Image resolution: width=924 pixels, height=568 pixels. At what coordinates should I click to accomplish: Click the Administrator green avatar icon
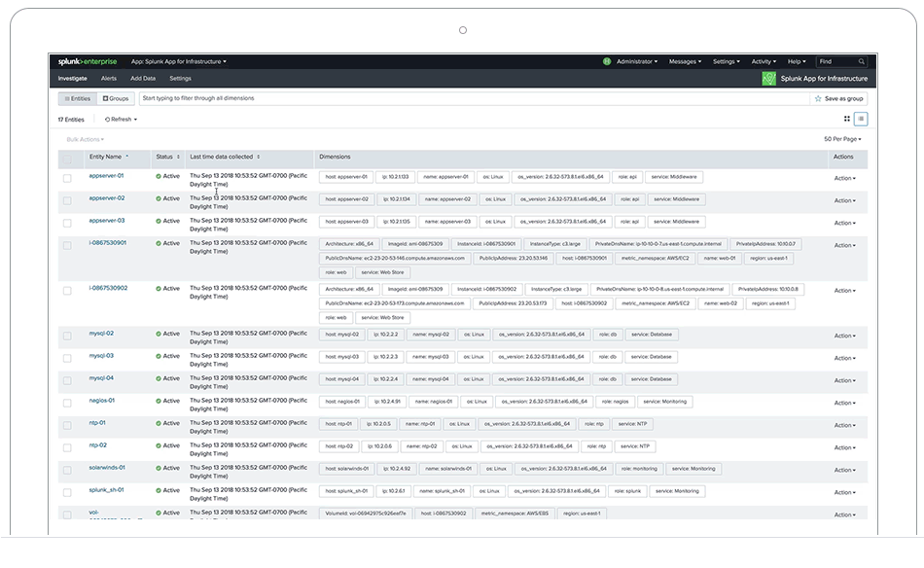tap(606, 61)
